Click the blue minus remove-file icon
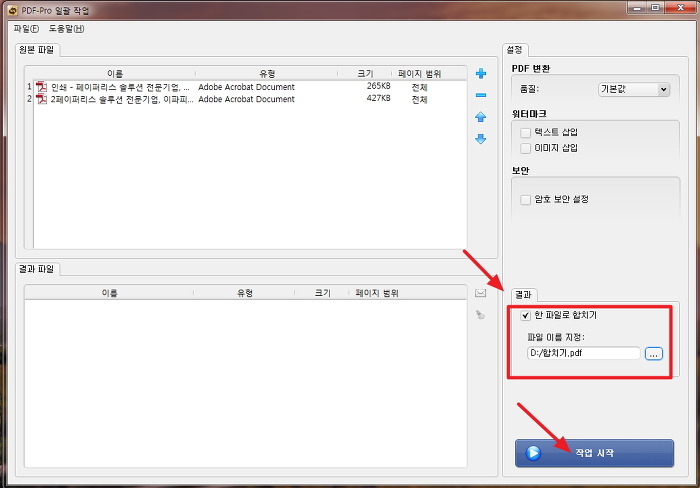The width and height of the screenshot is (700, 488). pyautogui.click(x=481, y=95)
